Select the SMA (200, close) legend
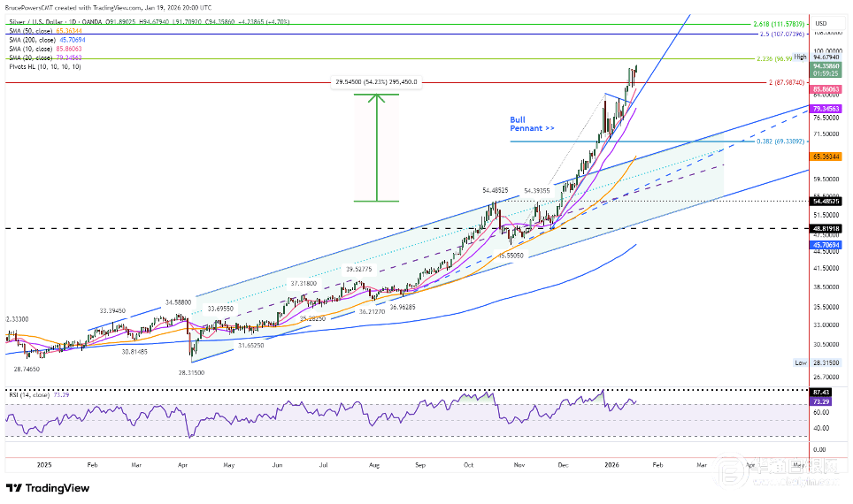This screenshot has height=504, width=853. (43, 40)
